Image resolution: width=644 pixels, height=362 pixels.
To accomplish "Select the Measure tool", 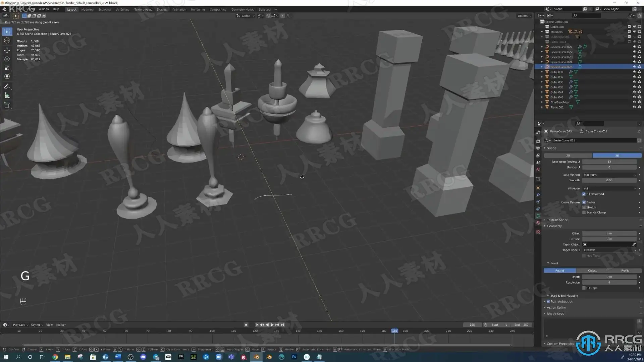I will pyautogui.click(x=7, y=96).
